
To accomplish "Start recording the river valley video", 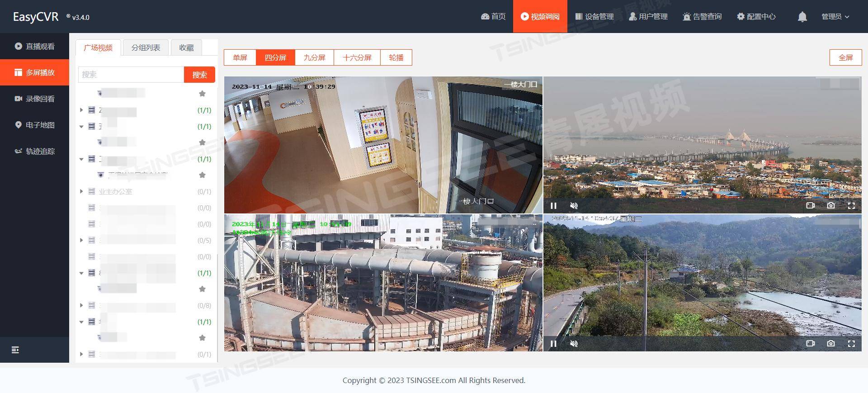I will (810, 343).
